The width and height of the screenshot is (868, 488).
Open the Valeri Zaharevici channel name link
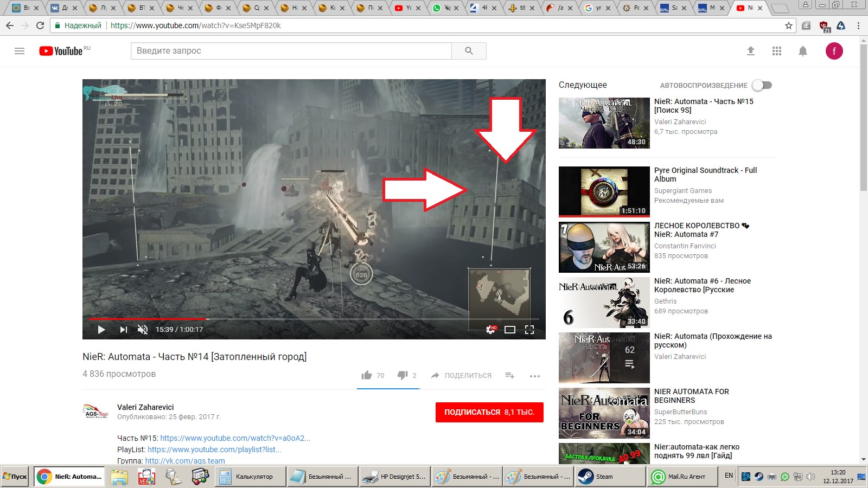coord(145,407)
